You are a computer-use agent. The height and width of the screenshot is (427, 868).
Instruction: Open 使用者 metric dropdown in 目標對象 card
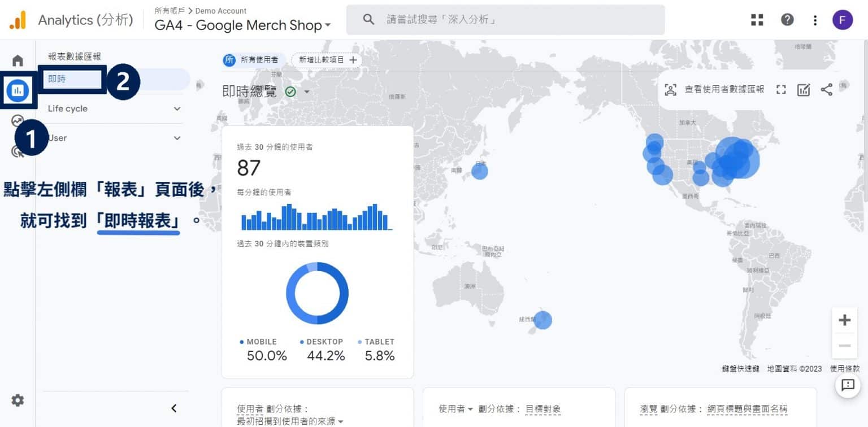(456, 409)
